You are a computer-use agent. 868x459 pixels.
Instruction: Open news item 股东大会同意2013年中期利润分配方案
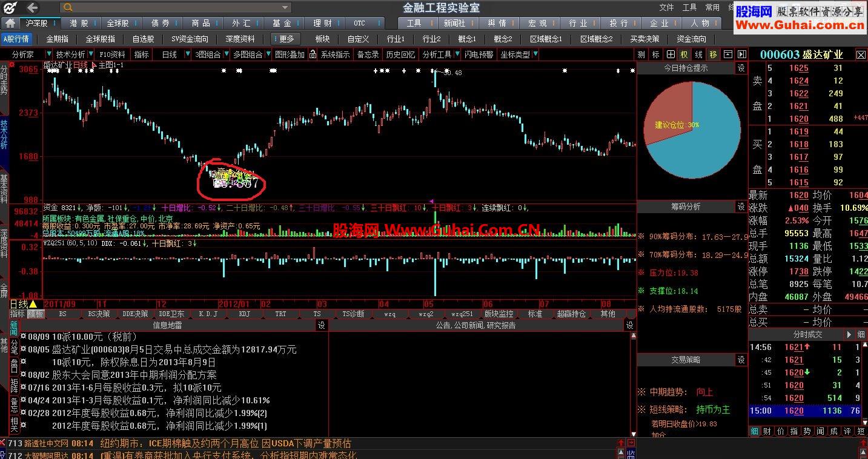(134, 375)
